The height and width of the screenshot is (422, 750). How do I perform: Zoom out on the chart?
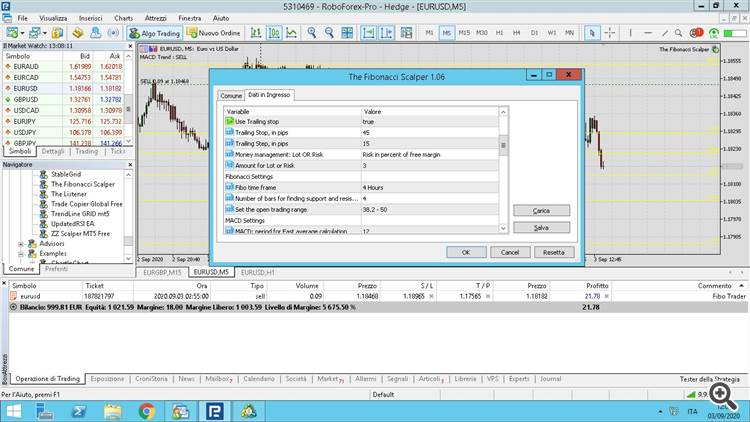pyautogui.click(x=329, y=33)
